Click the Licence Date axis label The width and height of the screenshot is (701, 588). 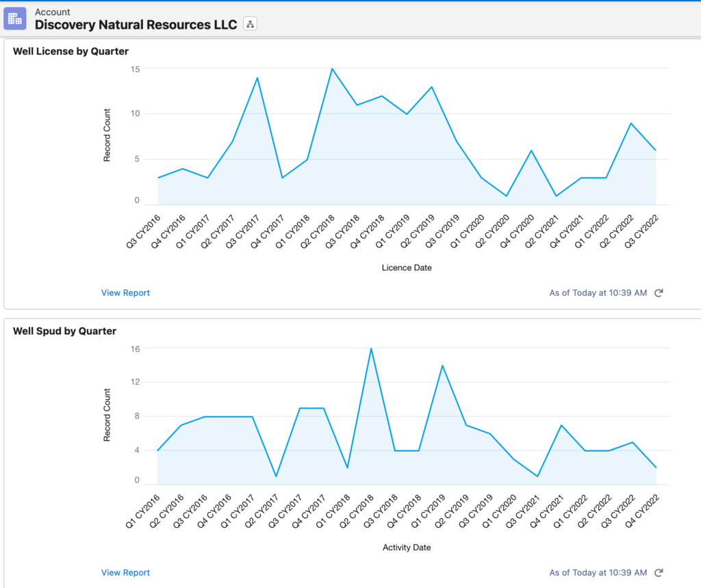[x=407, y=268]
